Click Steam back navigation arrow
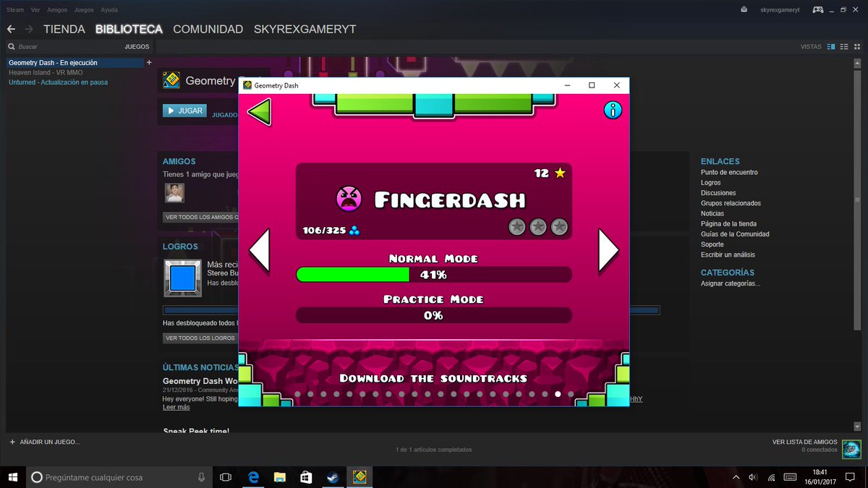The width and height of the screenshot is (868, 488). 12,30
